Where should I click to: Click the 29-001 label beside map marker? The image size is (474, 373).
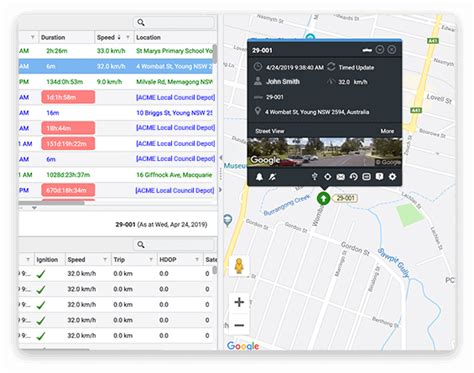pos(345,198)
